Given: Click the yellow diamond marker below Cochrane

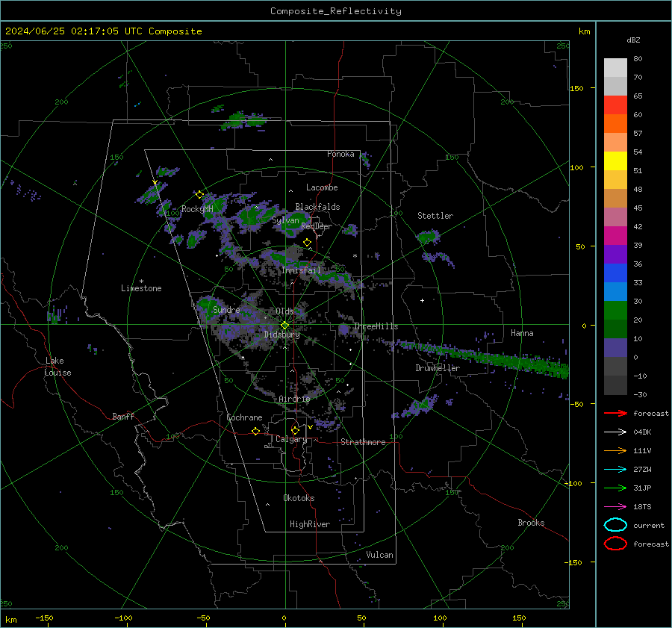Looking at the screenshot, I should tap(255, 431).
